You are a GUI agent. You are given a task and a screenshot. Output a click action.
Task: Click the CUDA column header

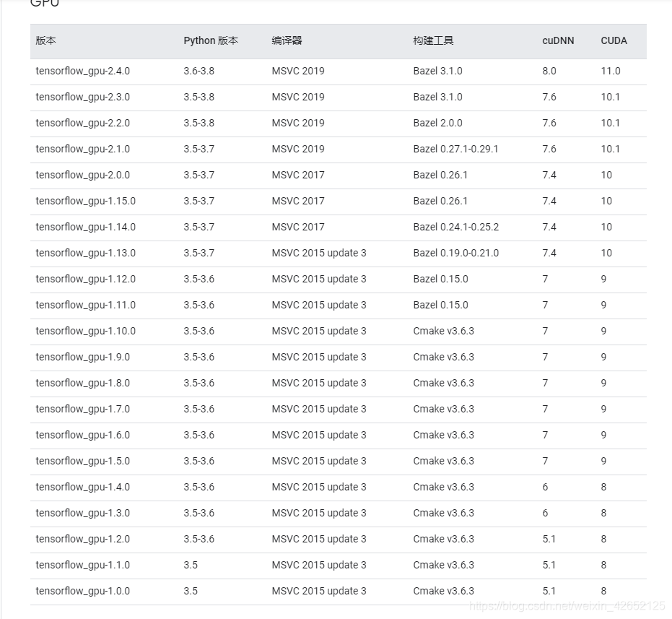[x=614, y=40]
